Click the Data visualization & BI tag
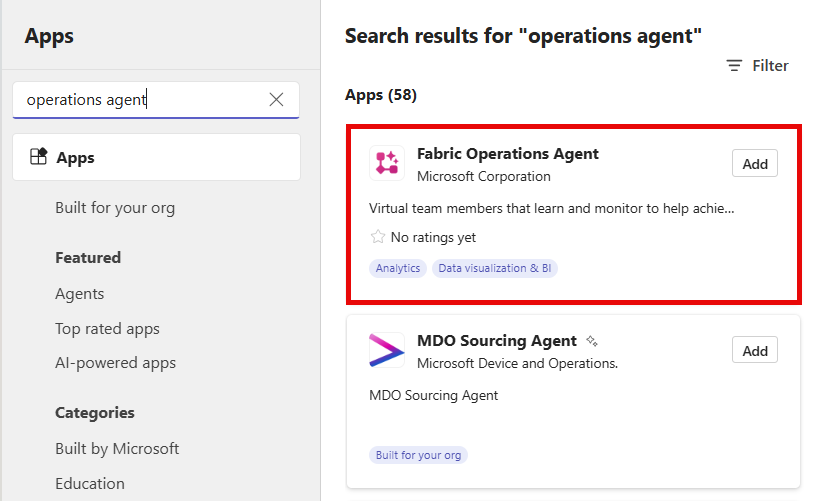Image resolution: width=818 pixels, height=501 pixels. pyautogui.click(x=494, y=268)
